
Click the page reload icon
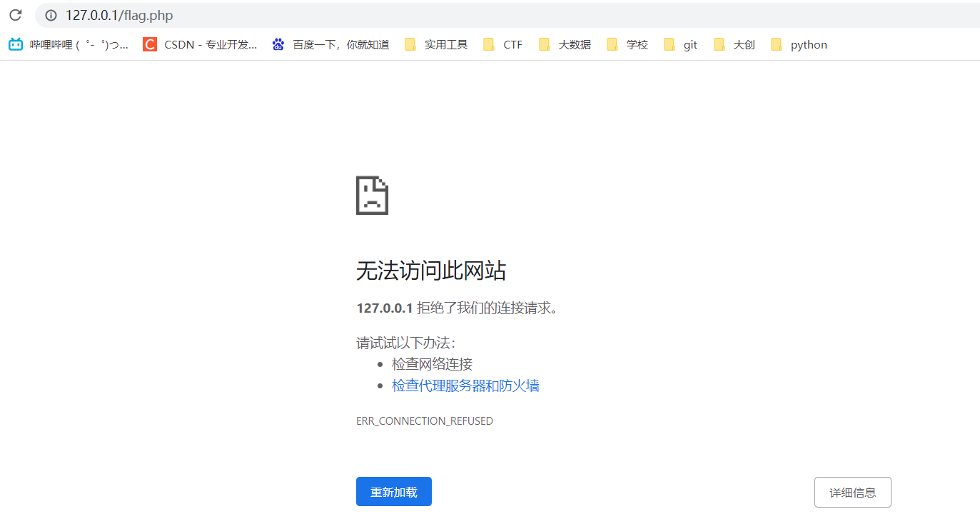pyautogui.click(x=15, y=15)
